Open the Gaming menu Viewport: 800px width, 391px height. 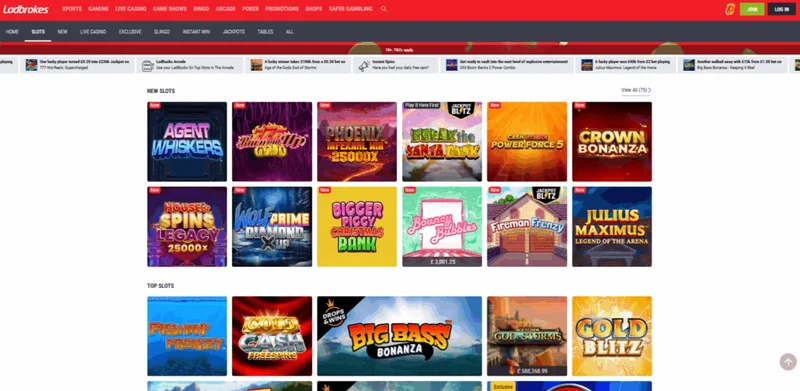coord(98,9)
